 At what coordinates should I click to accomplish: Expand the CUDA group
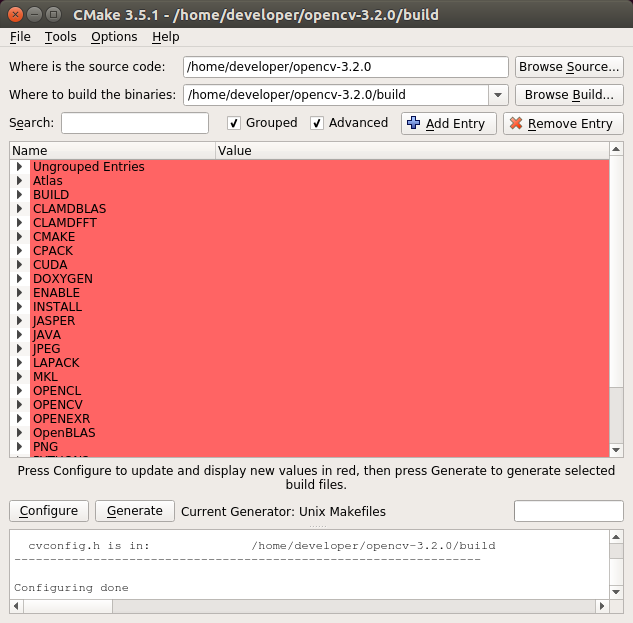[19, 264]
